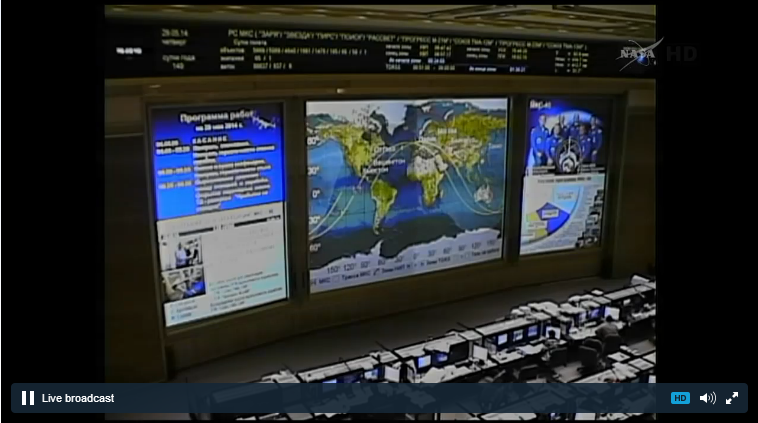The height and width of the screenshot is (423, 758).
Task: Toggle HD quality badge in control bar
Action: point(680,398)
